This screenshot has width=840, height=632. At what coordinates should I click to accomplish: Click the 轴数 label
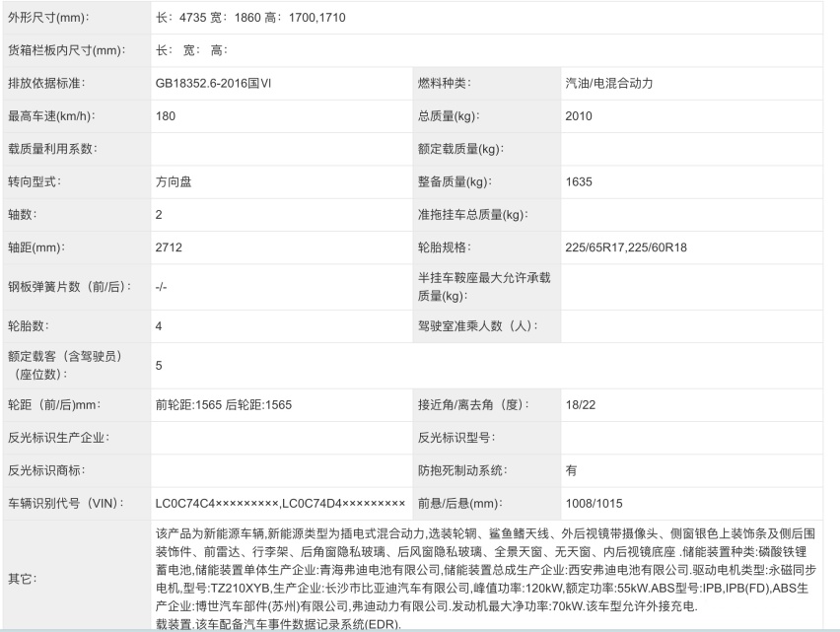[23, 215]
